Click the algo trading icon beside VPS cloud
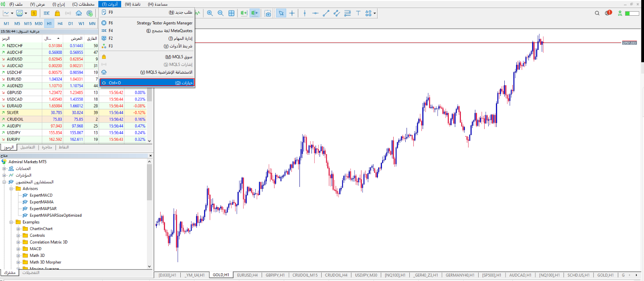644x281 pixels. (x=90, y=13)
